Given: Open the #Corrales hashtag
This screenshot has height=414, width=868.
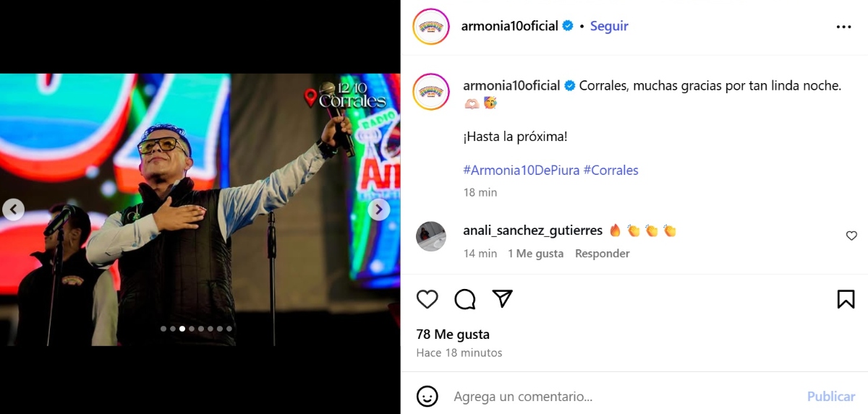Looking at the screenshot, I should [x=610, y=171].
